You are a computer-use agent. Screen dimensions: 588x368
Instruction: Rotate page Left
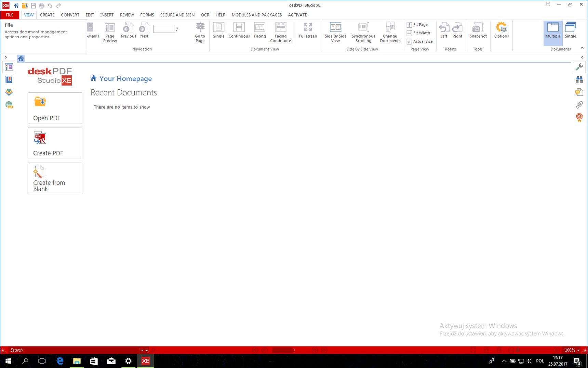click(x=444, y=30)
